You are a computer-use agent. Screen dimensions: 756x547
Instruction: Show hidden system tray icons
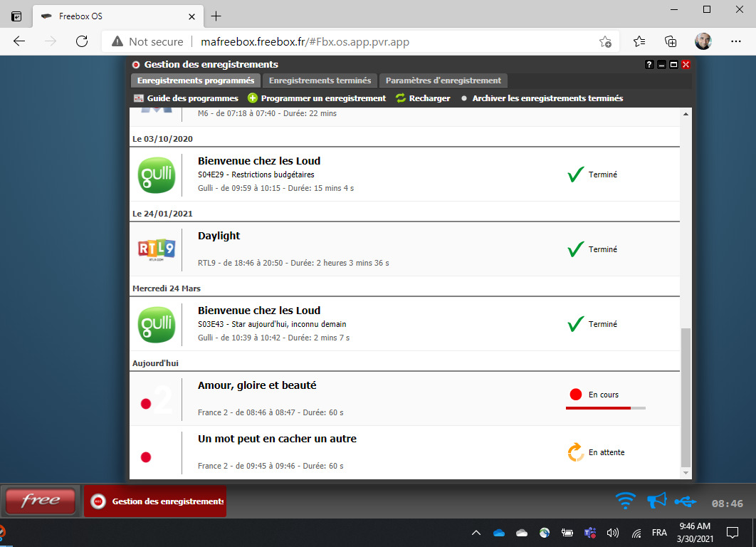tap(476, 533)
